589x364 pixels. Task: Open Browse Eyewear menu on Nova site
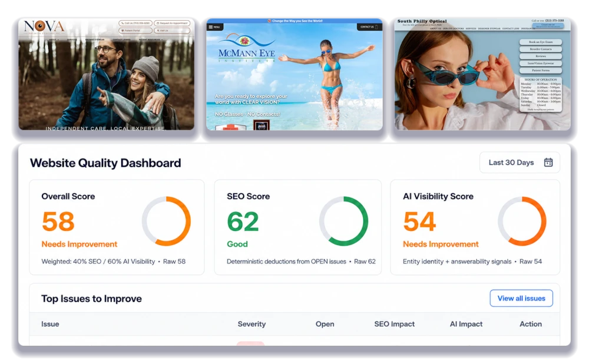pyautogui.click(x=95, y=39)
